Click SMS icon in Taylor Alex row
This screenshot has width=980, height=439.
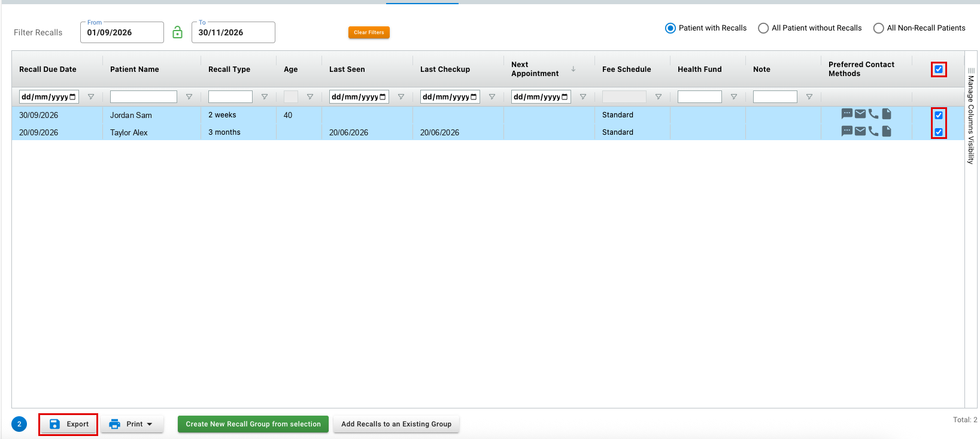(847, 131)
